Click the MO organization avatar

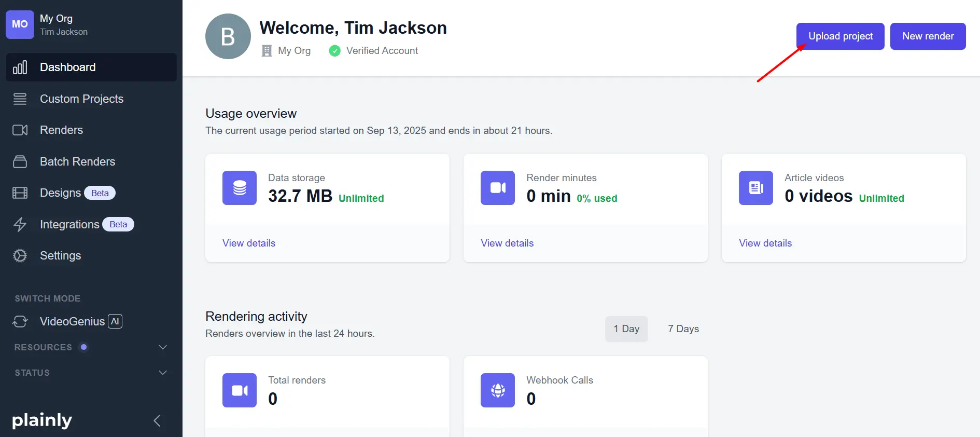coord(20,24)
